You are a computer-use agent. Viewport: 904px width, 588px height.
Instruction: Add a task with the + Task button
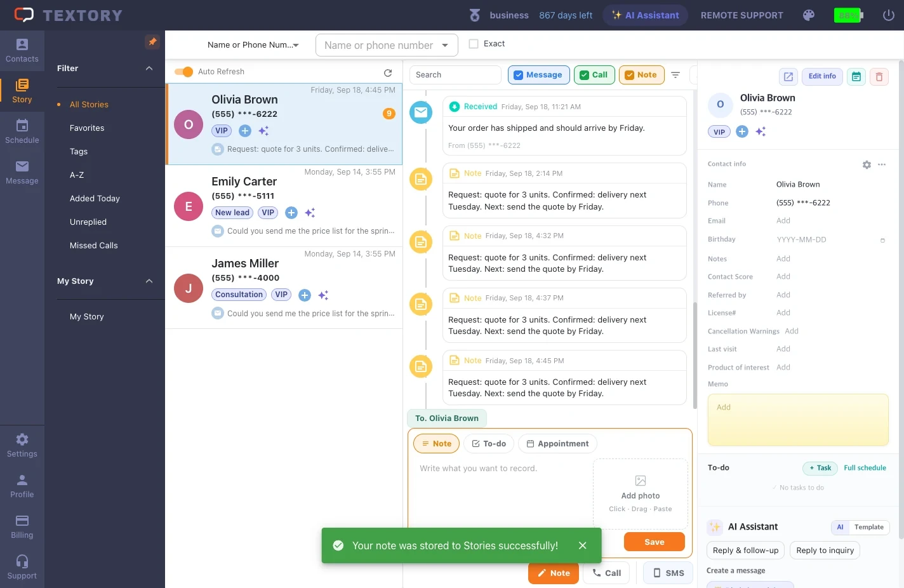[820, 468]
